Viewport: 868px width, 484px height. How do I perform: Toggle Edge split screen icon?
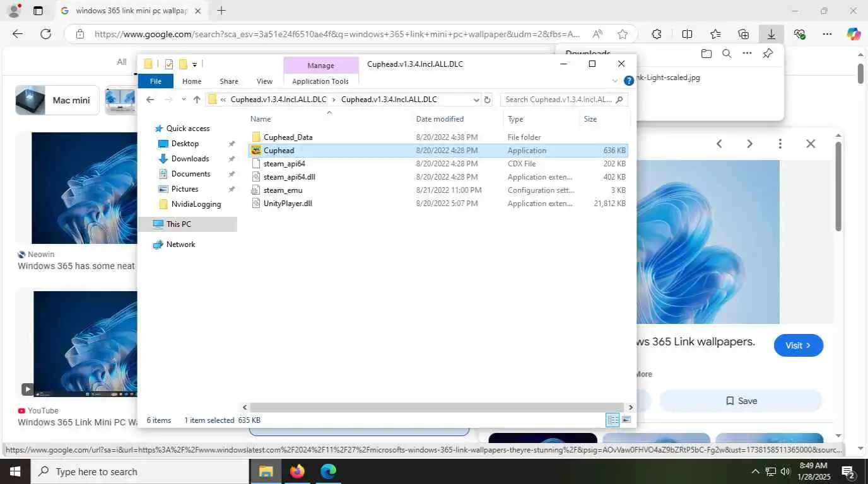click(687, 34)
